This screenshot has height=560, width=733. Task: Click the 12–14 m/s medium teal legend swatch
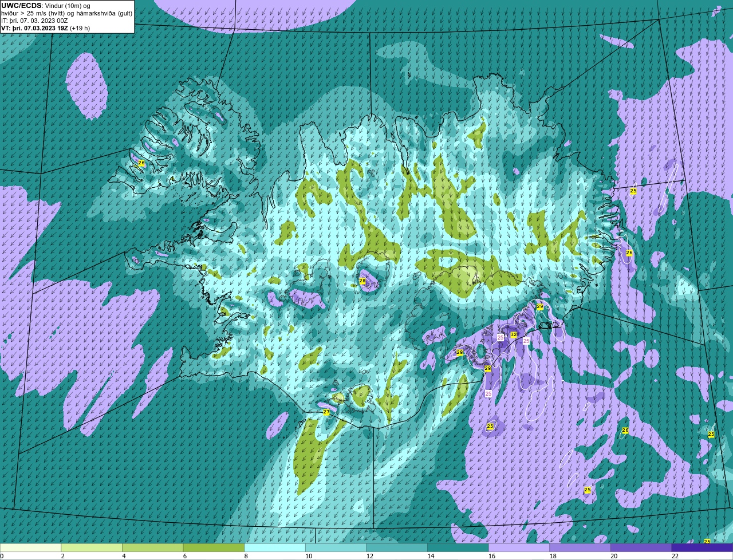click(397, 547)
